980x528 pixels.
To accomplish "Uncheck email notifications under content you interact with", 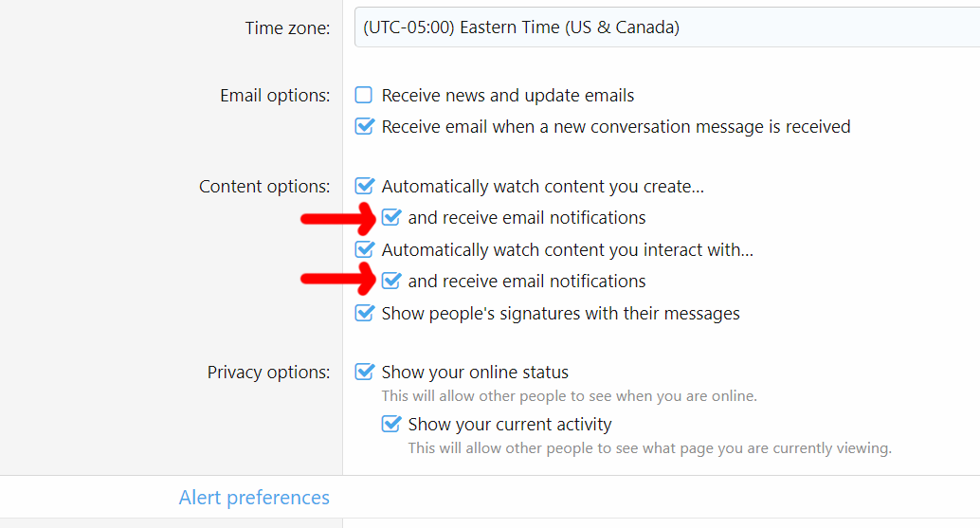I will coord(390,281).
